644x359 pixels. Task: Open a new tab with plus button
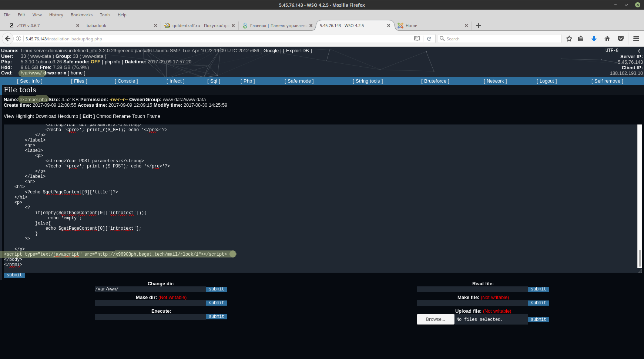479,26
